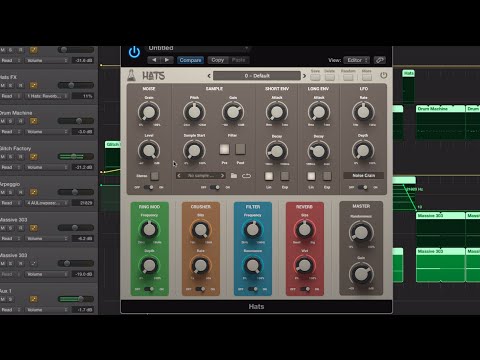The image size is (480, 360).
Task: Click the link icon beside Editor view
Action: pos(380,60)
